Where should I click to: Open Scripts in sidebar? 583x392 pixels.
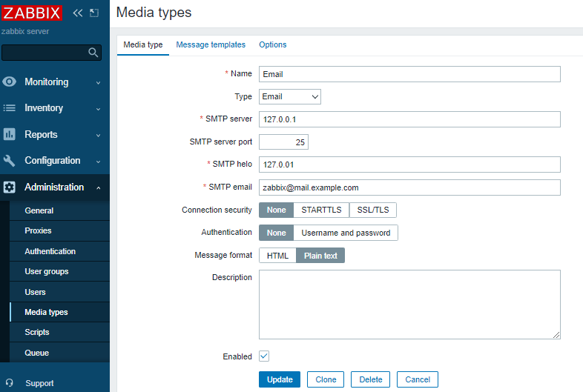point(59,332)
